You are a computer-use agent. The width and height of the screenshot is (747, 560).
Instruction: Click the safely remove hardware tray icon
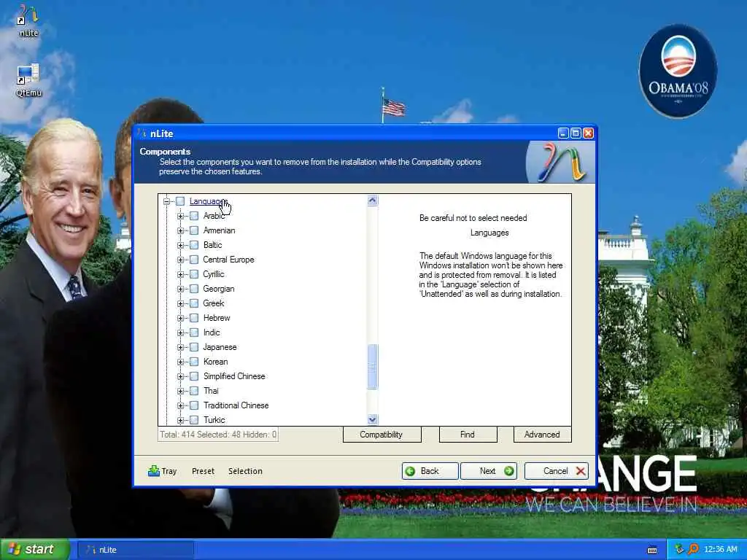coord(679,549)
